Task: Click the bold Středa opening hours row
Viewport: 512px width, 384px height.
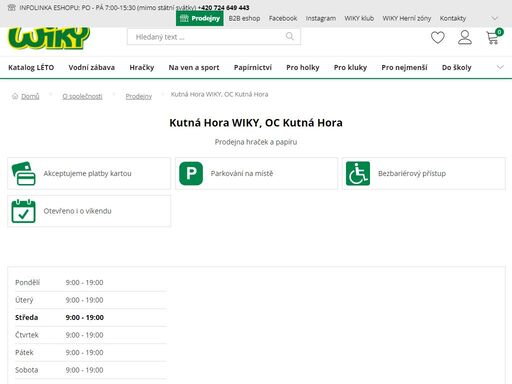Action: (91, 318)
